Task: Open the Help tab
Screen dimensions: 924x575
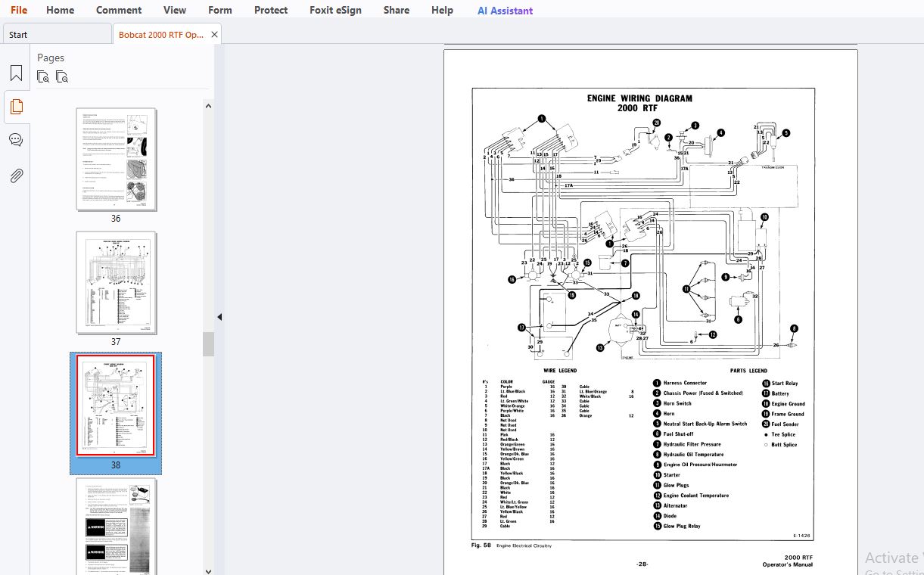Action: point(443,10)
